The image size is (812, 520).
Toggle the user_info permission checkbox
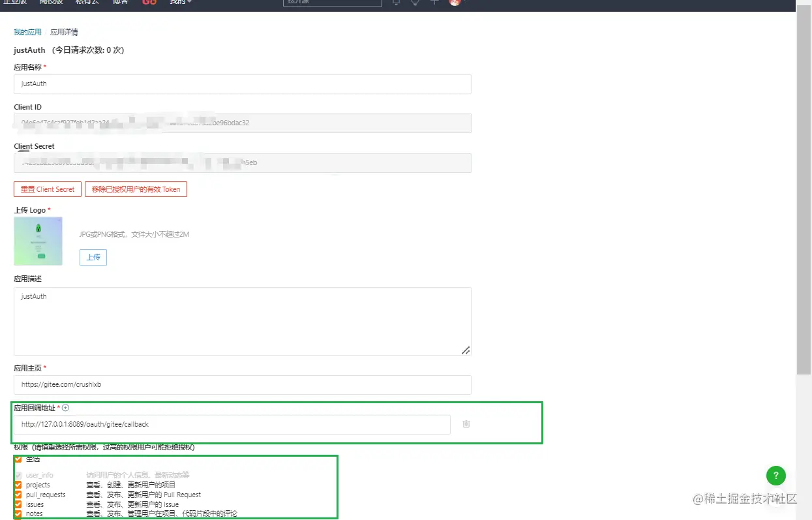click(18, 475)
